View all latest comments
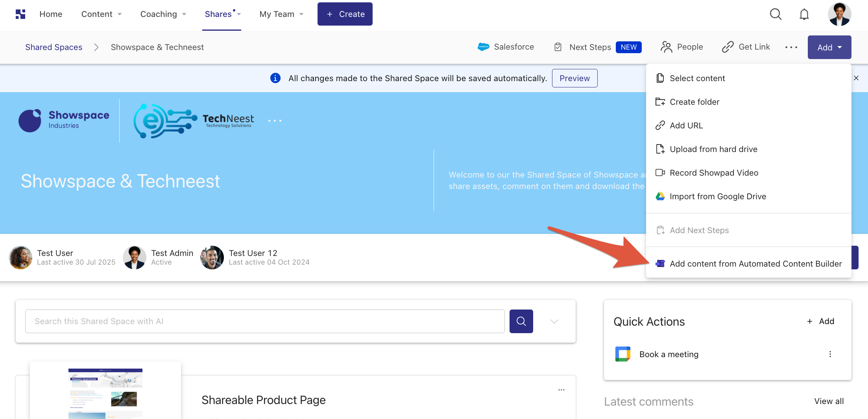Viewport: 868px width, 419px height. tap(829, 401)
